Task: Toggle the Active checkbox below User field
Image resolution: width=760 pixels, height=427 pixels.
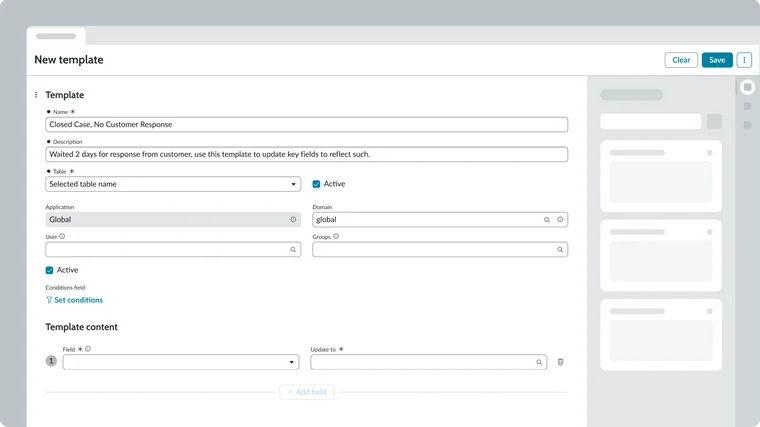Action: [50, 270]
